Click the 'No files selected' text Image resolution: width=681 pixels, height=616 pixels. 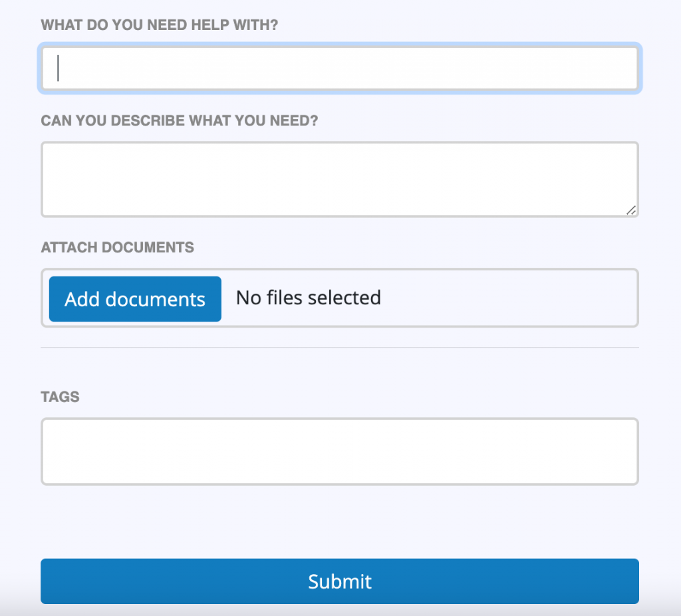pos(308,298)
